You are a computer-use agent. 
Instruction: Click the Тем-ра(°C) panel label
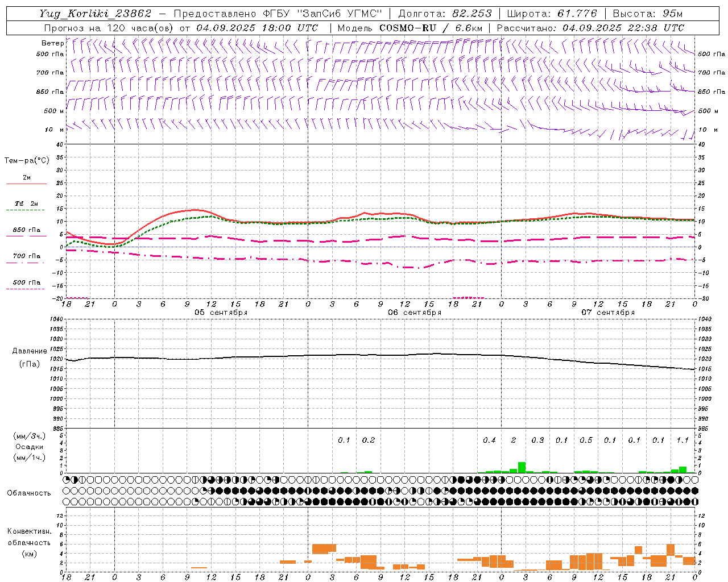[27, 161]
